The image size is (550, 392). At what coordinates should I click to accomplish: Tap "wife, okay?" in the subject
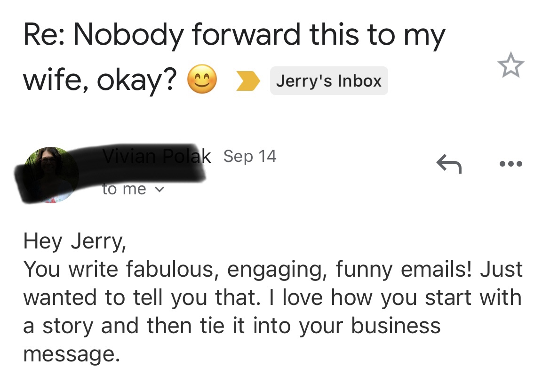(x=100, y=80)
